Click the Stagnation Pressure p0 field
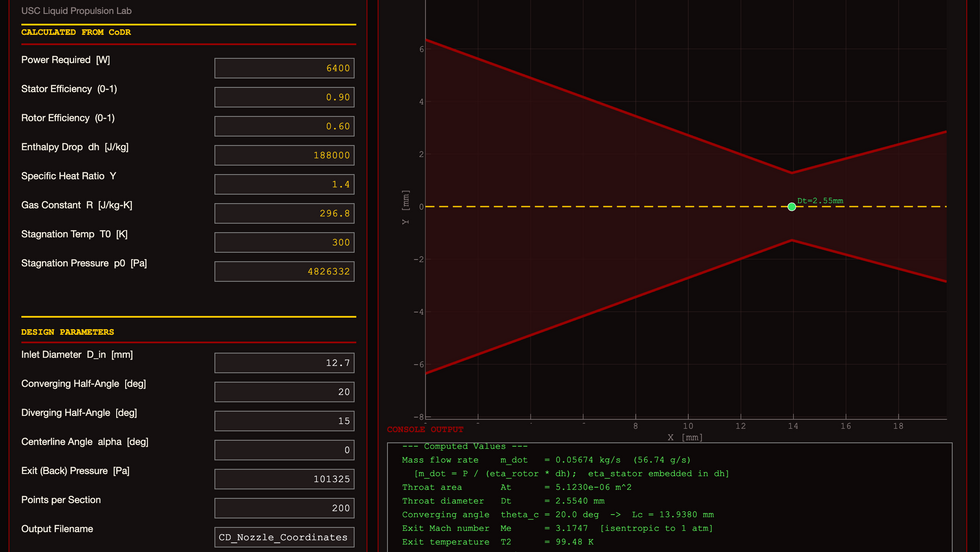Image resolution: width=980 pixels, height=552 pixels. click(284, 271)
